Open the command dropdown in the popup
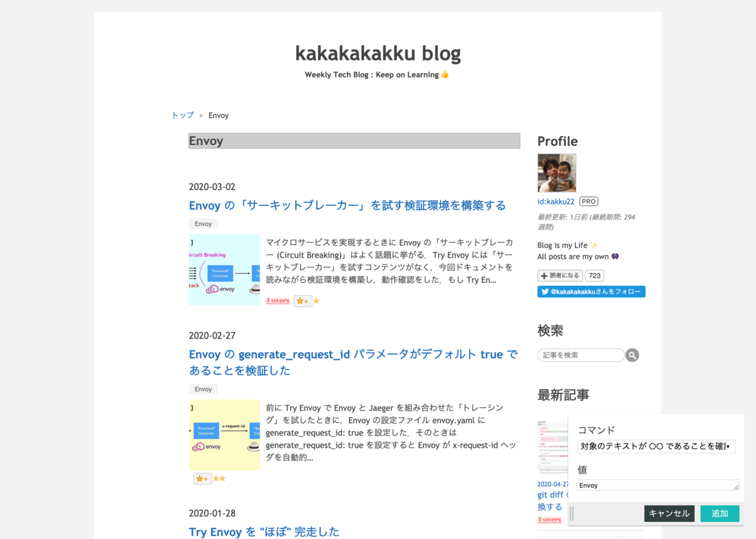The width and height of the screenshot is (756, 539). (x=656, y=446)
